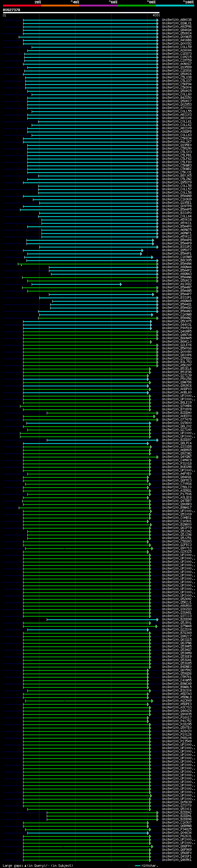
Task: Click the green ~80% identity legend segment
Action: click(137, 6)
